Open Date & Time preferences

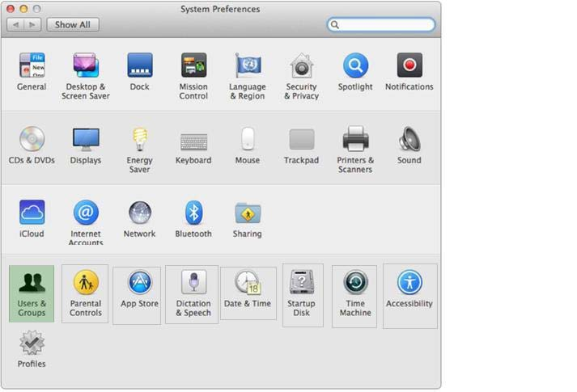pyautogui.click(x=248, y=293)
